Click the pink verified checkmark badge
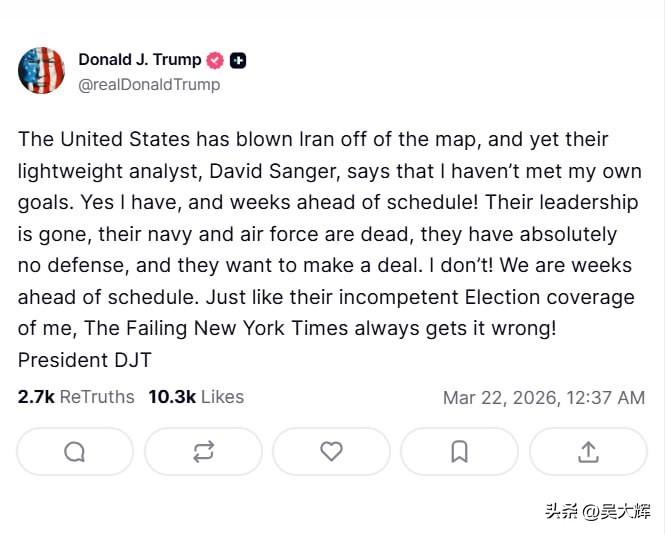Screen dimensions: 666x535 click(x=215, y=60)
